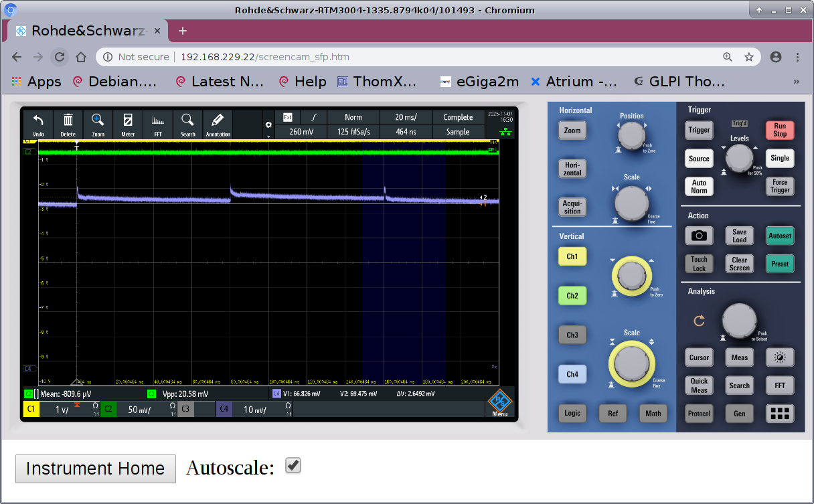
Task: Click the Instrument Home button
Action: pos(96,469)
